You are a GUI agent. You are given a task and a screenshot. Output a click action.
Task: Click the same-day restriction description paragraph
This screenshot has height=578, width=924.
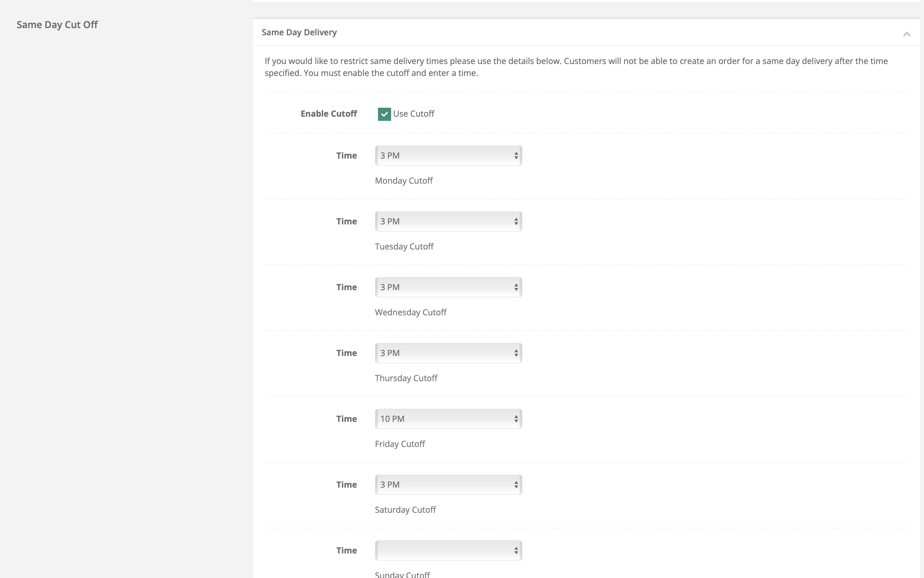[x=576, y=67]
